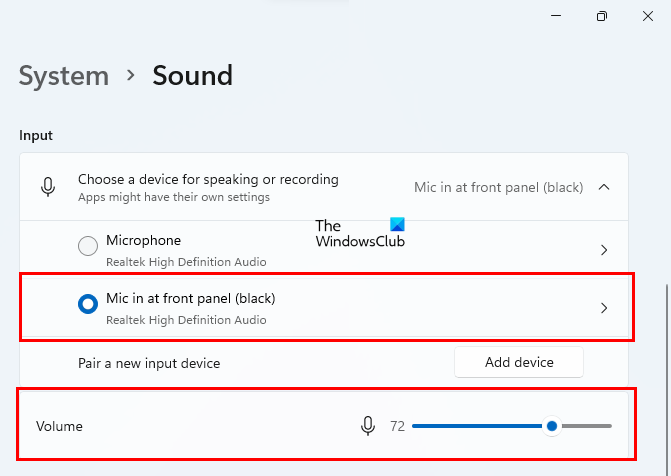Image resolution: width=671 pixels, height=476 pixels.
Task: Click the input volume slider thumb
Action: [552, 426]
